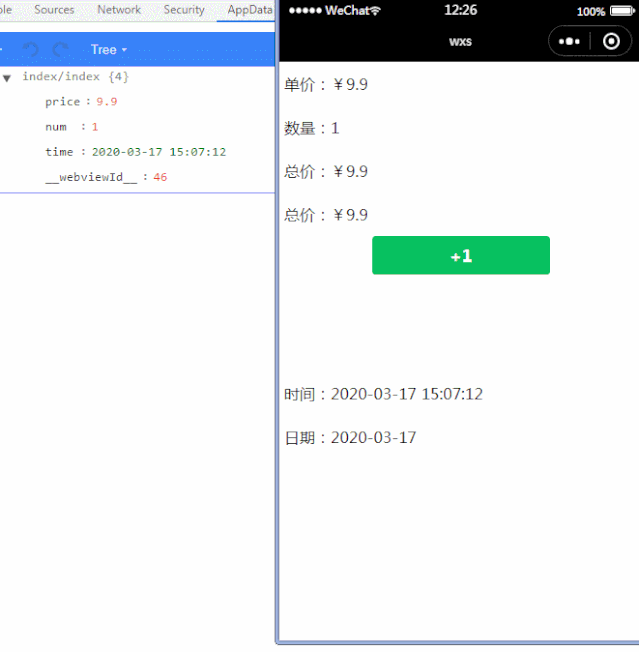Viewport: 639px width, 652px height.
Task: Tap the green +1 button
Action: pos(461,255)
